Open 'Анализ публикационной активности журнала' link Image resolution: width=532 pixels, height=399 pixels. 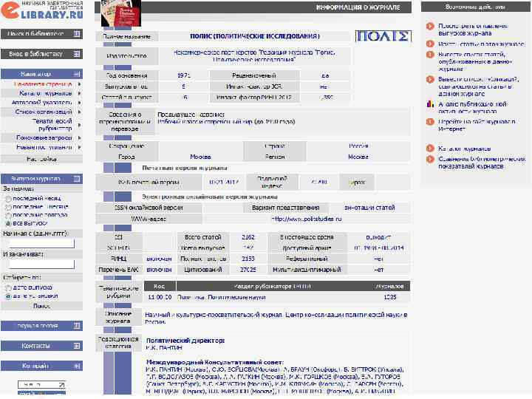pyautogui.click(x=472, y=107)
